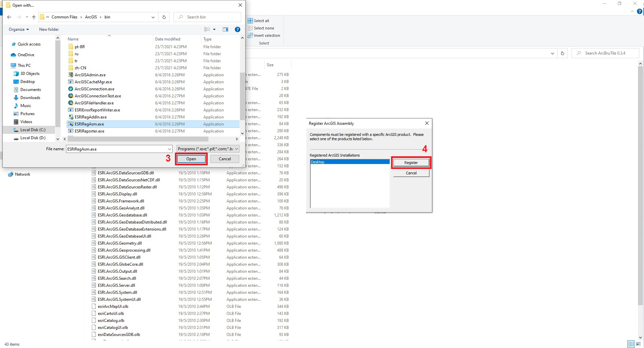The image size is (644, 348).
Task: Click Open button in dialog
Action: click(x=191, y=159)
